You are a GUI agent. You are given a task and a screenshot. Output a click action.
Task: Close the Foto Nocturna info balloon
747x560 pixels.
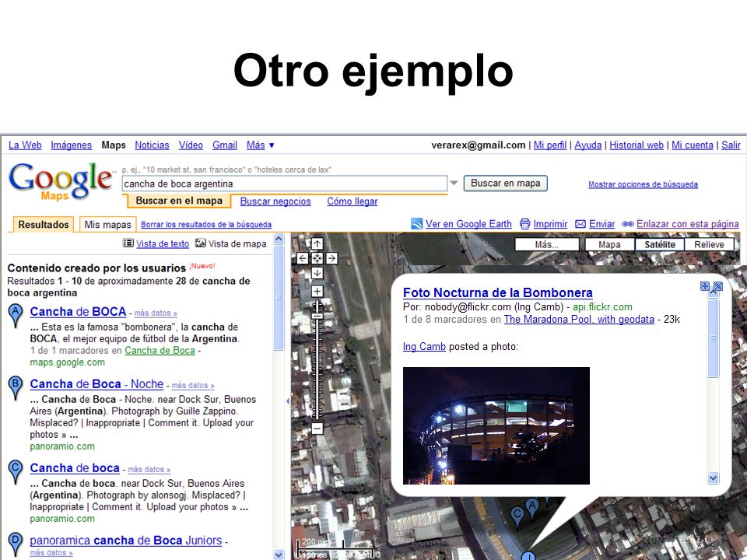point(718,285)
